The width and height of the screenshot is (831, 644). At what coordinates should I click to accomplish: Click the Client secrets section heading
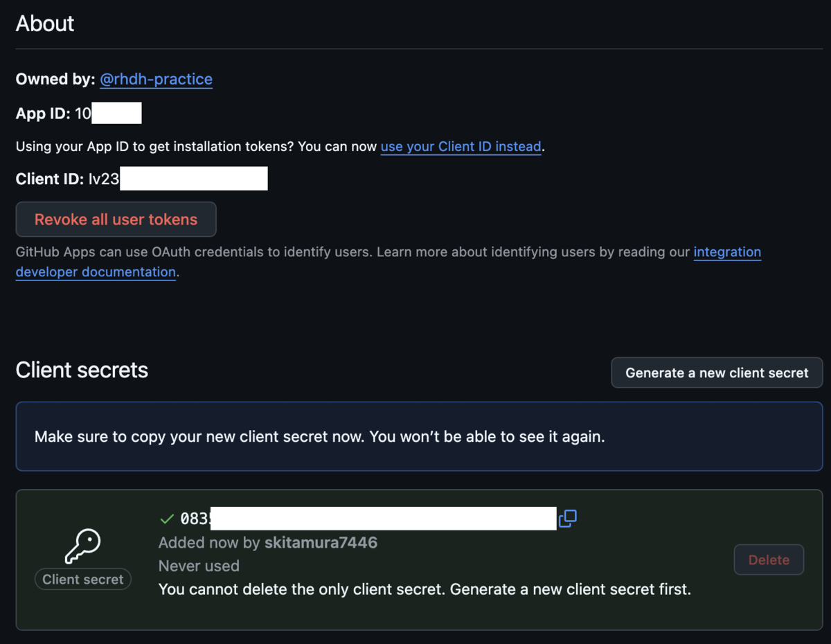(82, 370)
